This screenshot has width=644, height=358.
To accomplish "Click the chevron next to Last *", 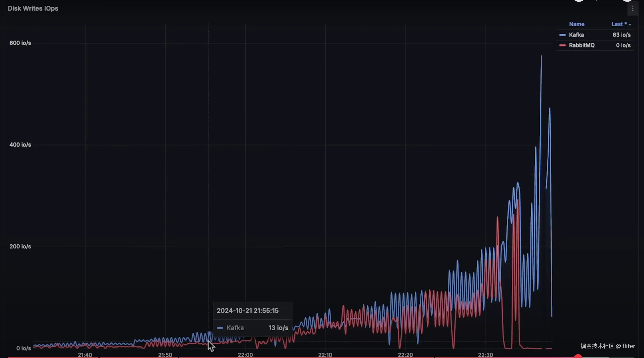I will point(630,25).
